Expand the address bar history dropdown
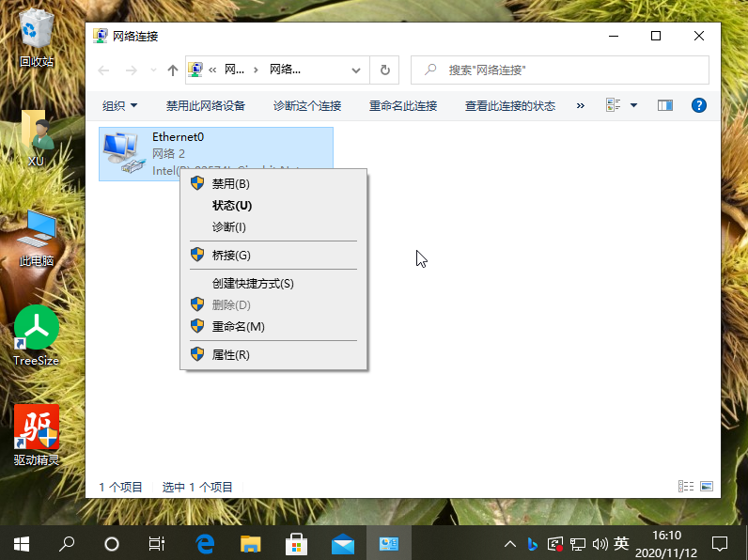 [356, 70]
